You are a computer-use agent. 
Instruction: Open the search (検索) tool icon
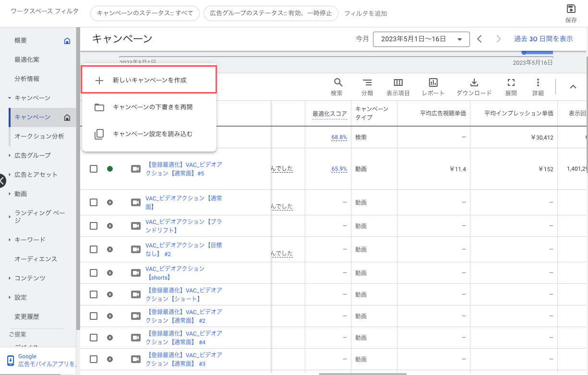pos(337,82)
